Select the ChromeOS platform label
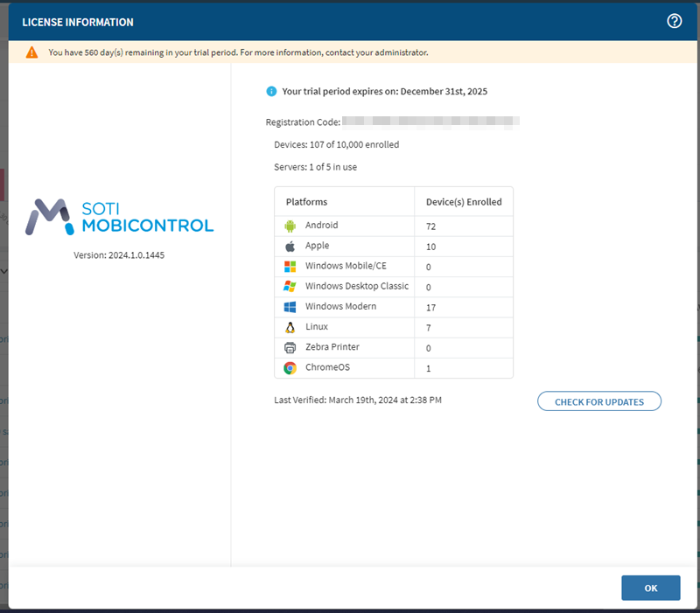 [327, 367]
